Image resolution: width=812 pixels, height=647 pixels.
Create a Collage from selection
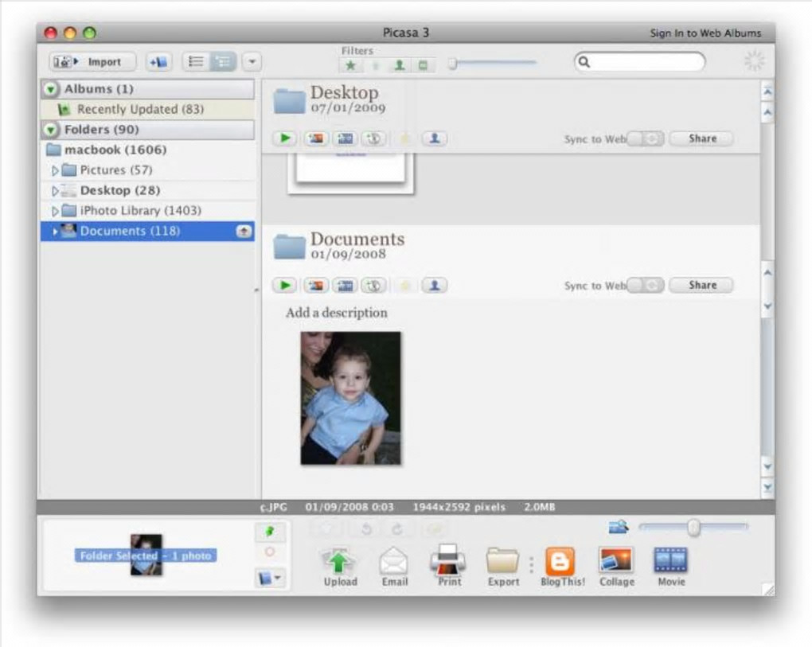point(616,561)
